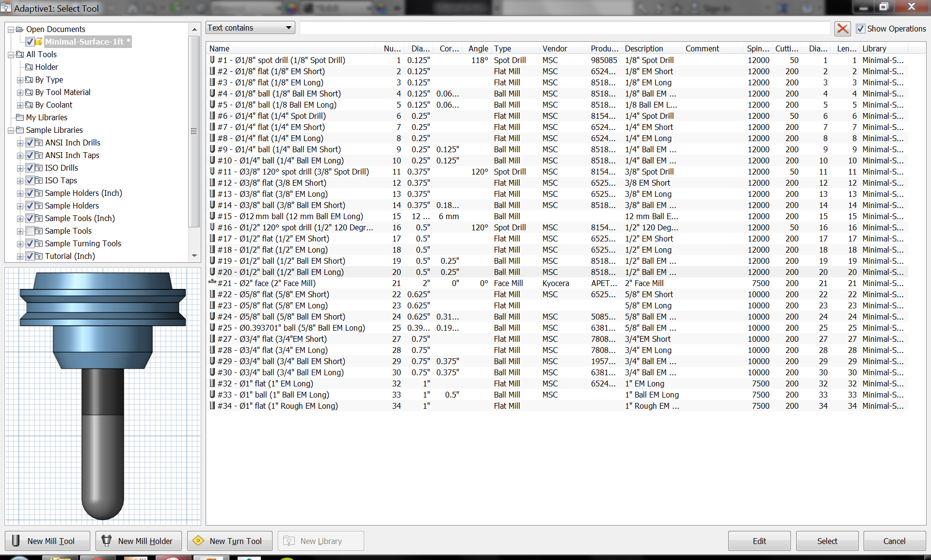Uncheck the Sample Holders (Inch) checkbox
The width and height of the screenshot is (931, 560).
30,193
